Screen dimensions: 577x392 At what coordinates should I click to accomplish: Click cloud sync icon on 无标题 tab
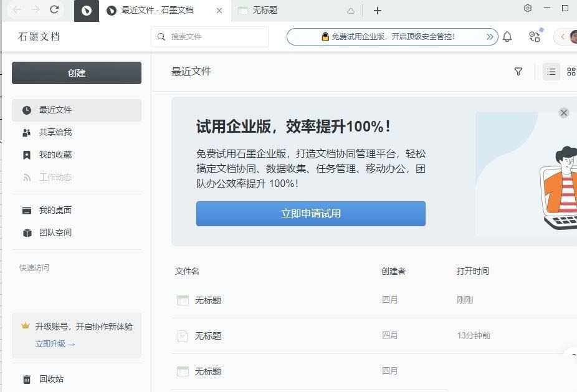[x=351, y=11]
